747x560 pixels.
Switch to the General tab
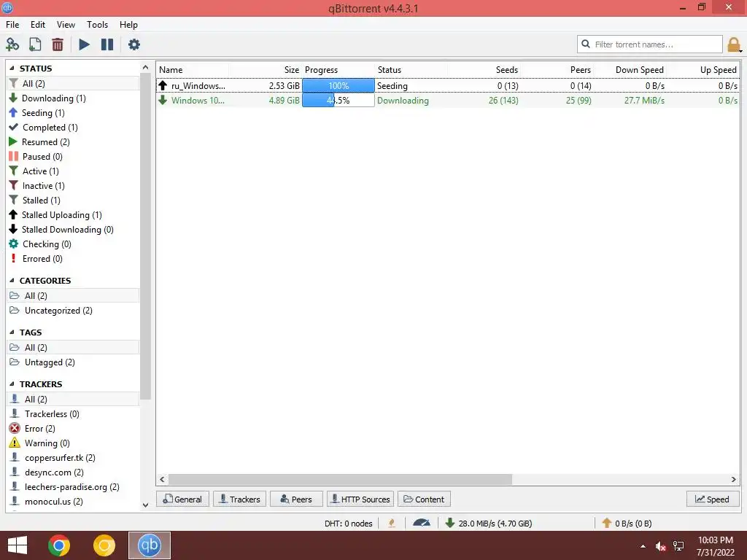[x=182, y=499]
